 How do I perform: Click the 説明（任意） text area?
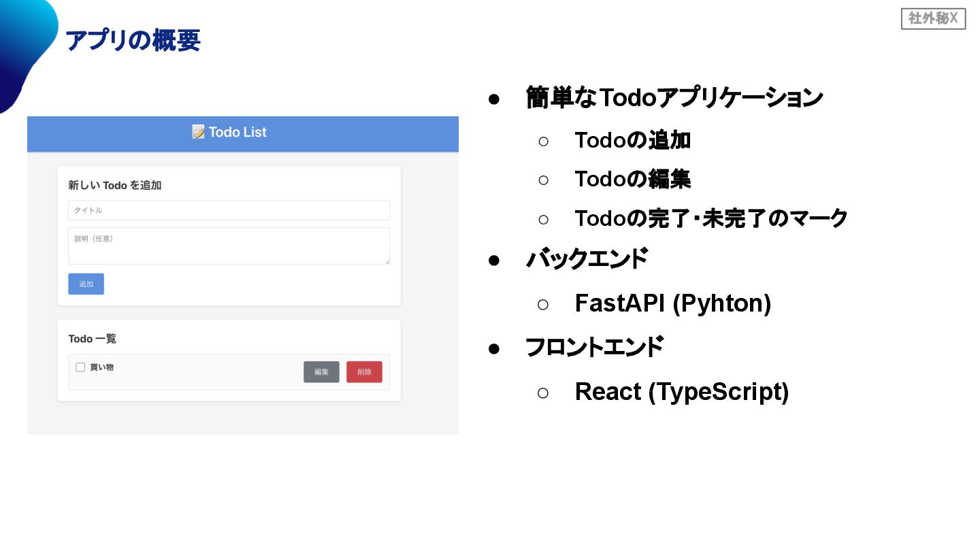(229, 246)
